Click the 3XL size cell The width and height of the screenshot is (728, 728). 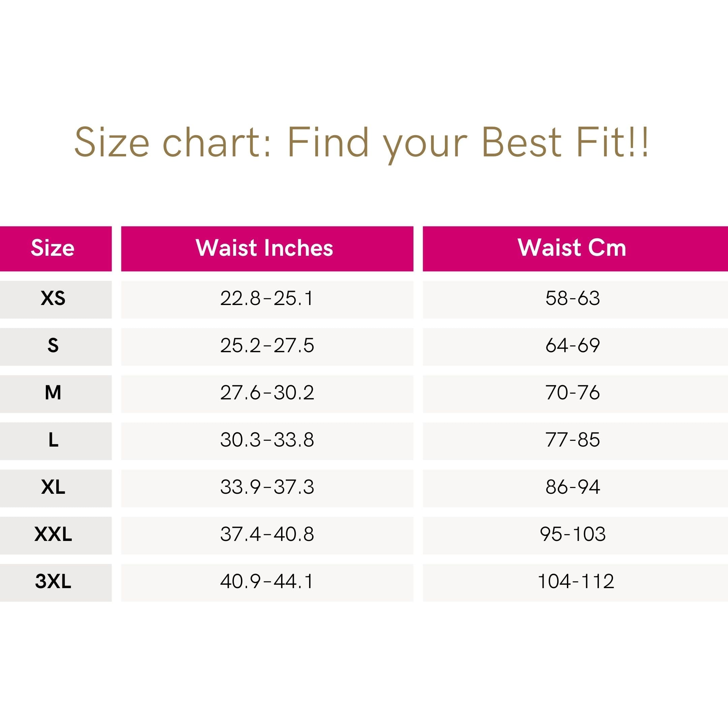[x=53, y=581]
